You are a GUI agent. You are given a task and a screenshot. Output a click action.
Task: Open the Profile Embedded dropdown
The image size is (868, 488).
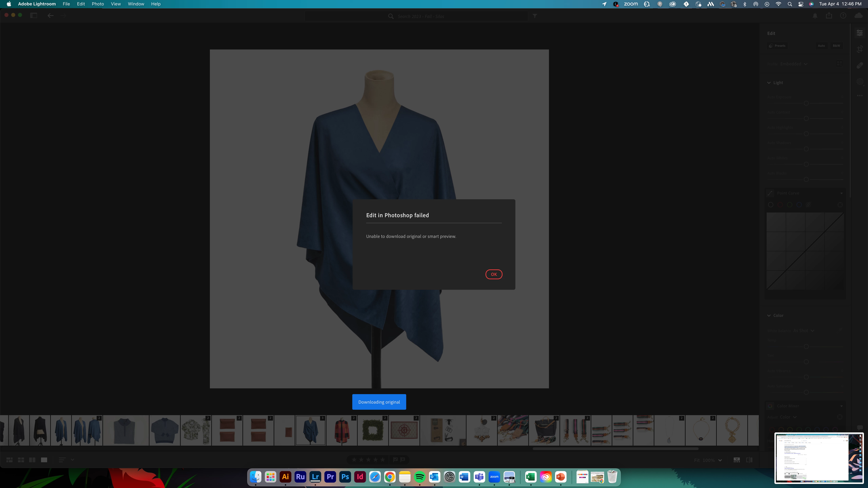[x=793, y=64]
